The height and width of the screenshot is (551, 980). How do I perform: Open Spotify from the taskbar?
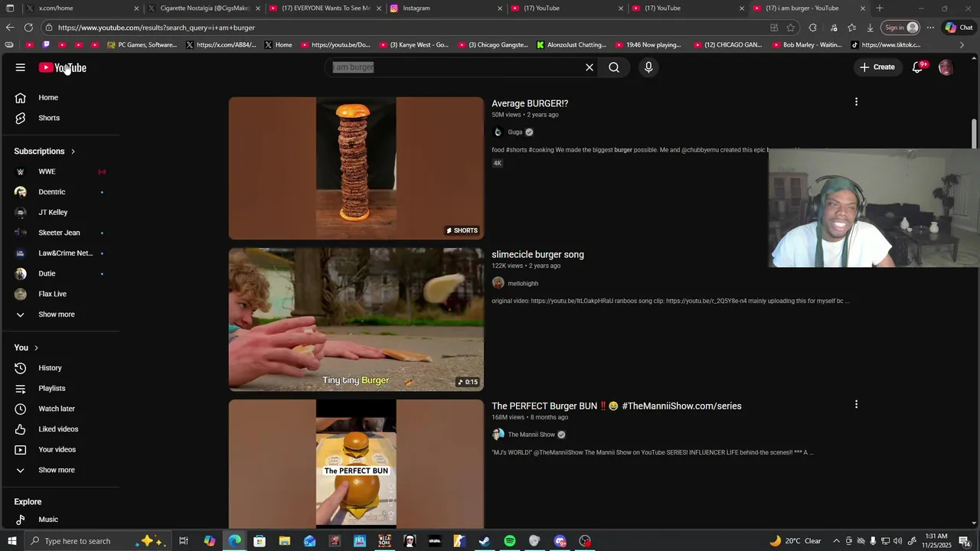[x=510, y=541]
